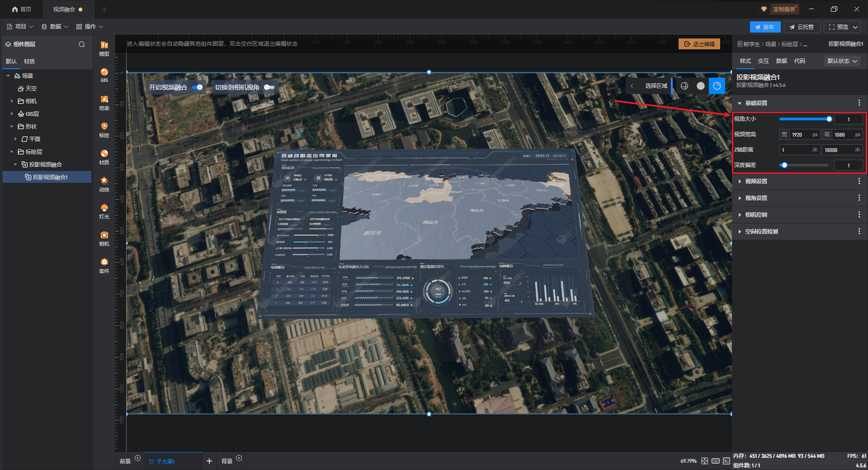Click the back arrow beside 选择区域
The width and height of the screenshot is (868, 470).
point(632,86)
